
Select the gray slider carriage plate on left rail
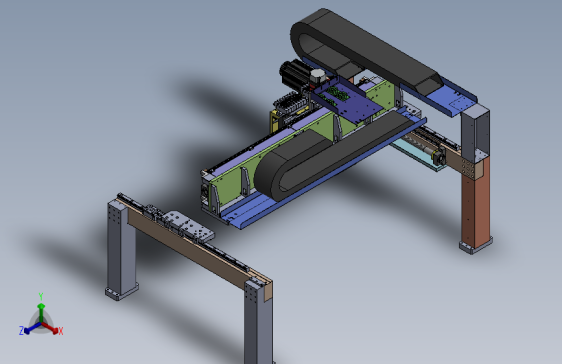click(189, 226)
